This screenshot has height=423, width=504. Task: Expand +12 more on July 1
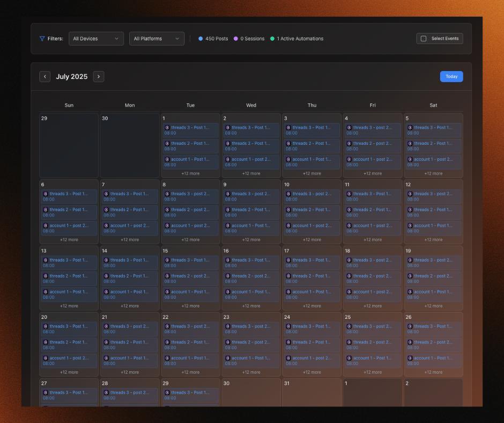(190, 173)
